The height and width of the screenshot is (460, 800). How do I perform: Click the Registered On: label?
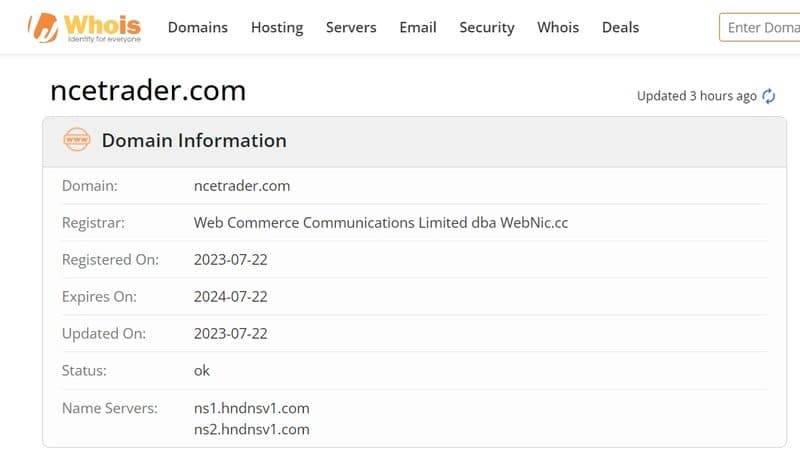coord(110,260)
